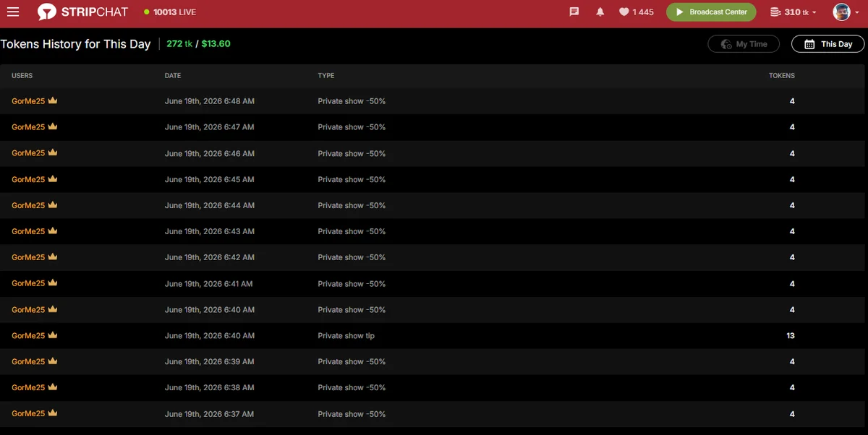Select Private show -50% in 6:37 AM row
This screenshot has width=868, height=435.
click(352, 413)
